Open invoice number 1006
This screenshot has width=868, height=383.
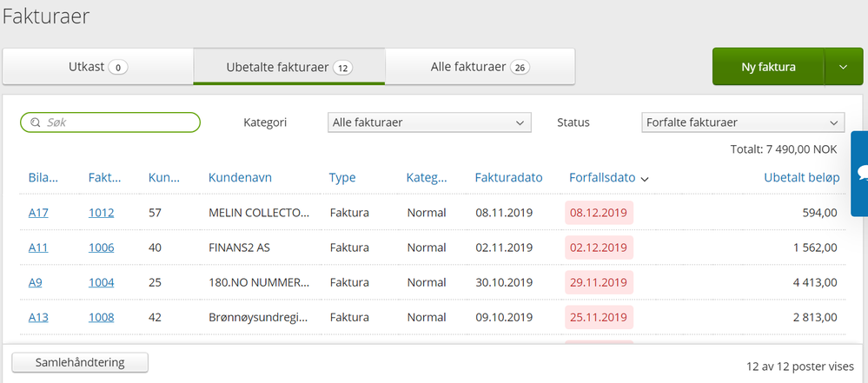tap(102, 248)
